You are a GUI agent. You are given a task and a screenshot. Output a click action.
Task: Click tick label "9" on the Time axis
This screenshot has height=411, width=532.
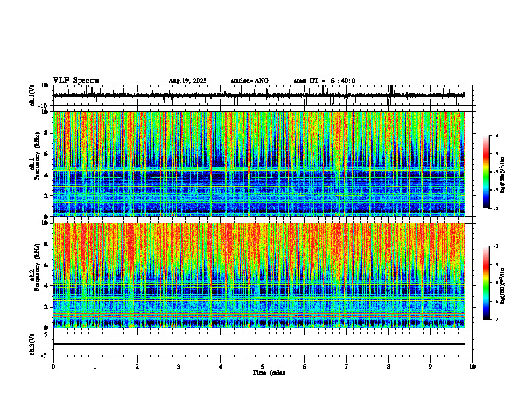click(x=430, y=367)
